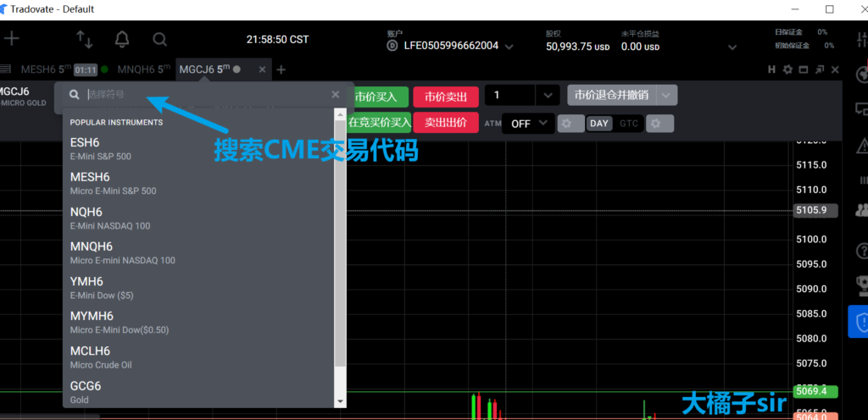The width and height of the screenshot is (868, 420).
Task: Click the instrument list scrollbar down arrow
Action: 341,401
